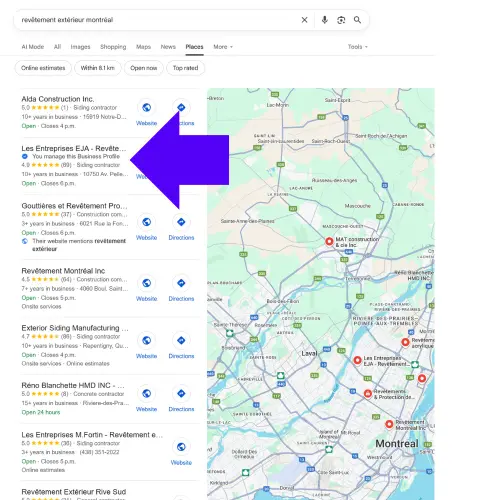The height and width of the screenshot is (500, 500).
Task: Open Les Entreprises M.Fortin website globe icon
Action: [181, 447]
